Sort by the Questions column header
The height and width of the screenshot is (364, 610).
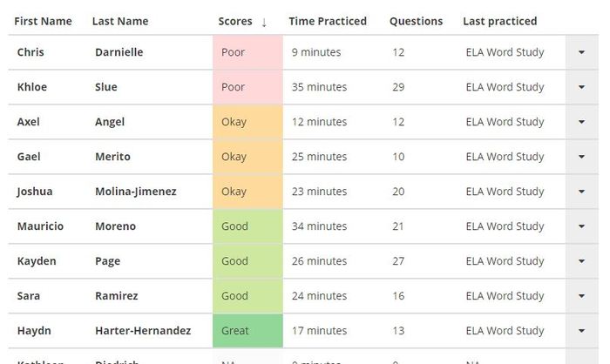416,21
